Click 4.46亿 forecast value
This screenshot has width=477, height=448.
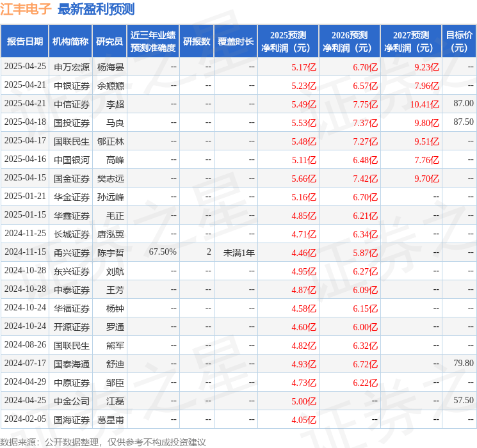(304, 253)
